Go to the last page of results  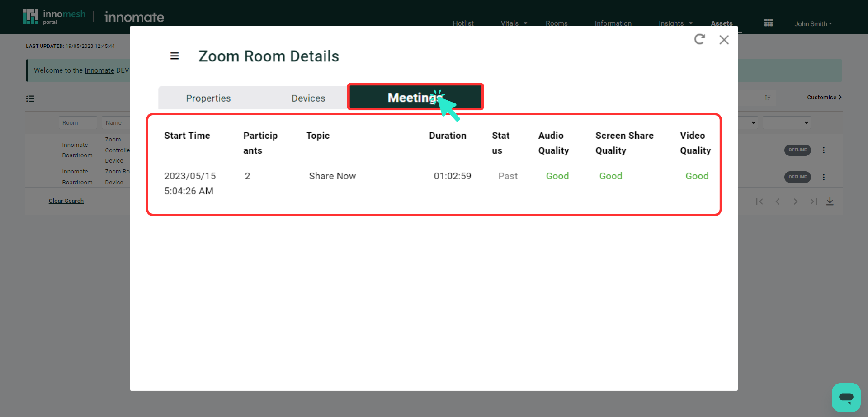(814, 201)
